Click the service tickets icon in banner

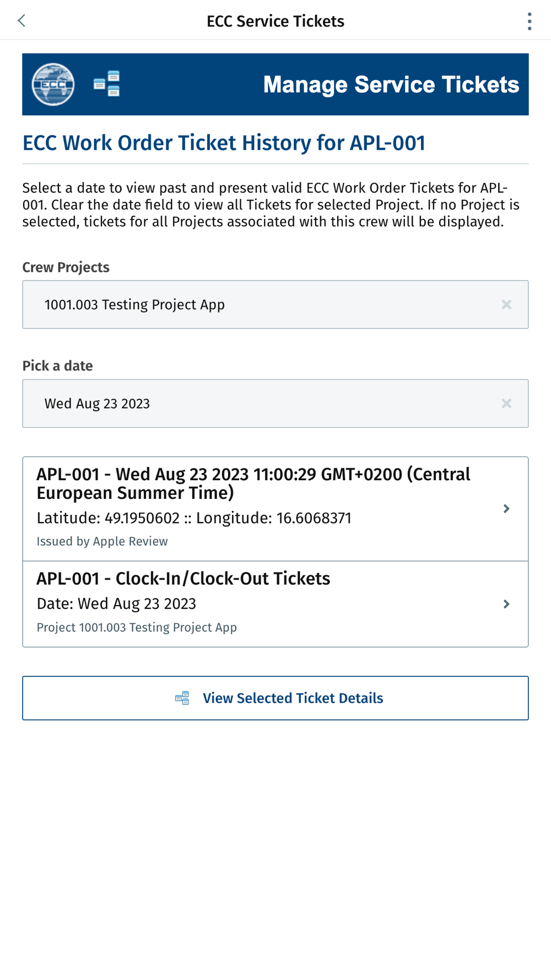pyautogui.click(x=107, y=84)
